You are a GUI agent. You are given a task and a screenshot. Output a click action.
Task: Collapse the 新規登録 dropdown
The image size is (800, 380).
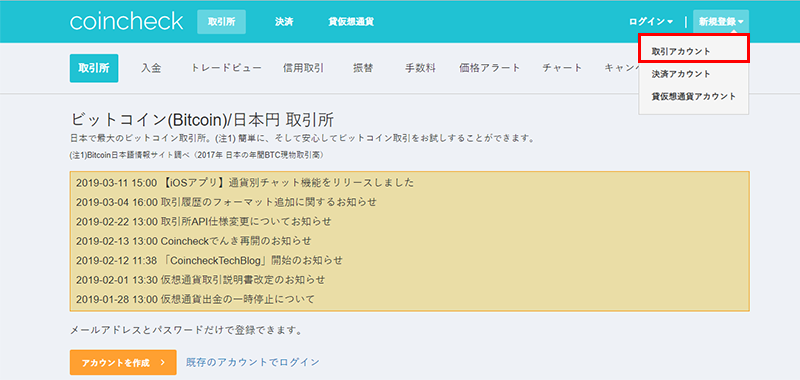tap(721, 22)
